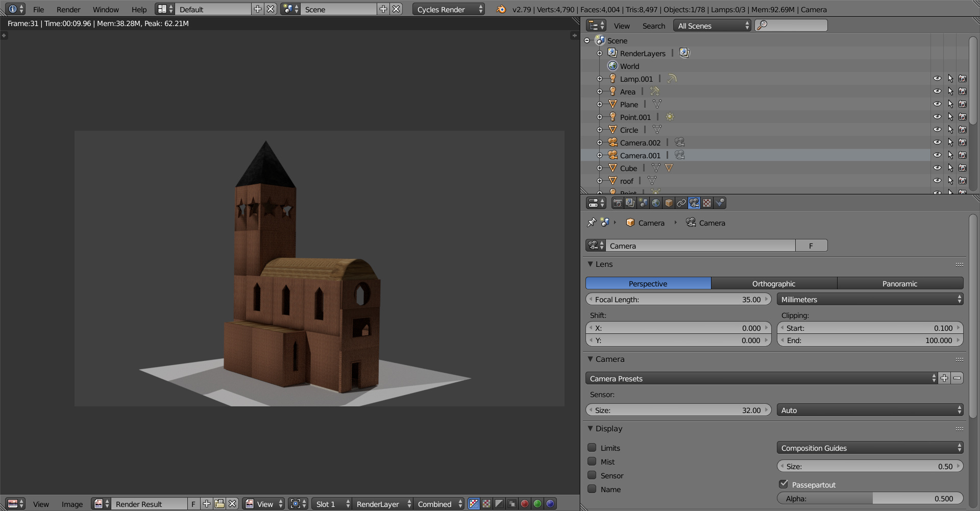The image size is (980, 511).
Task: Open the World properties tab
Action: (x=656, y=203)
